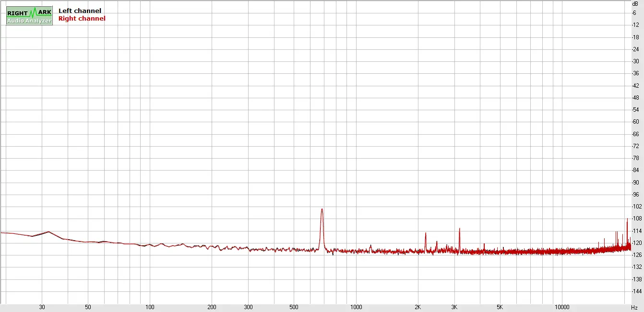
Task: Click the 10000 frequency axis label
Action: [561, 307]
